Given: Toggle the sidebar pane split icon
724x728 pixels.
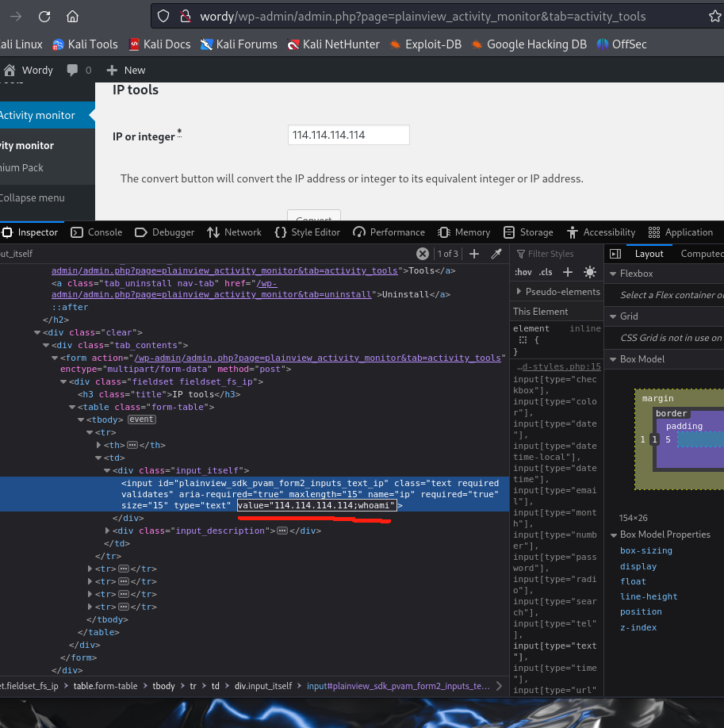Looking at the screenshot, I should (615, 254).
